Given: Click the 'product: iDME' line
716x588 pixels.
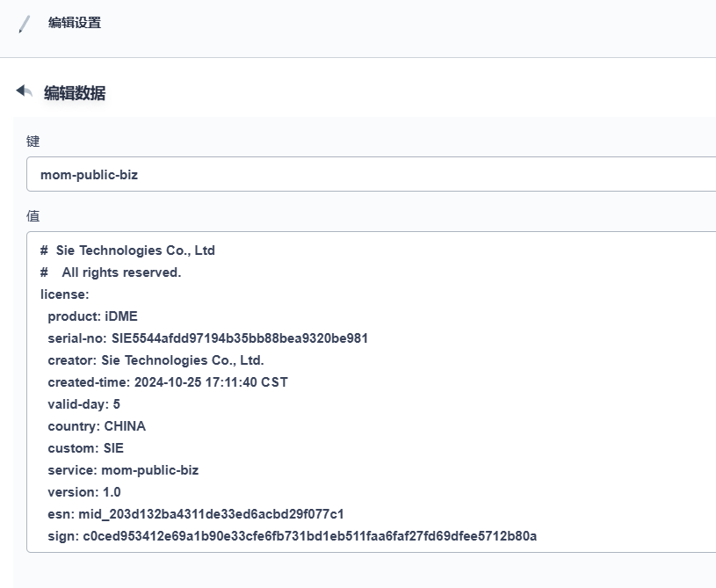Looking at the screenshot, I should point(93,316).
